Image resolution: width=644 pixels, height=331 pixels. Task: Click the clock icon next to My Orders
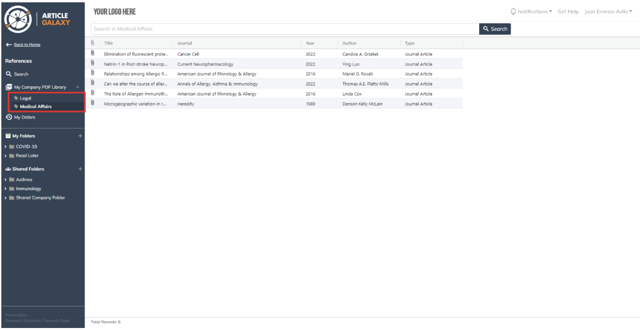coord(8,117)
